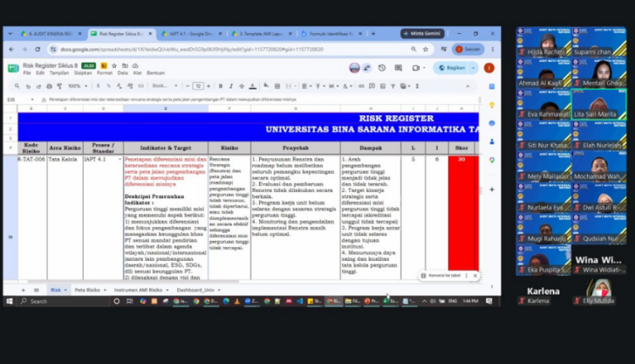This screenshot has height=364, width=635.
Task: Open the comments panel icon in header
Action: point(399,68)
